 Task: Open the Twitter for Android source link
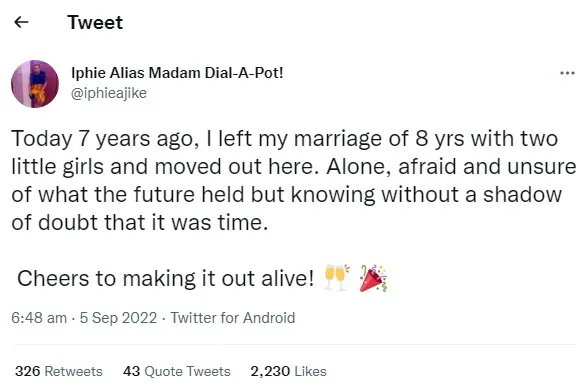coord(233,318)
